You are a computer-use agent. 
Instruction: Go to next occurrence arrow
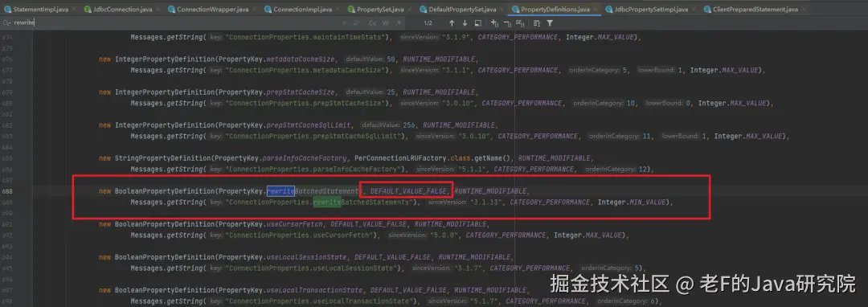coord(465,23)
